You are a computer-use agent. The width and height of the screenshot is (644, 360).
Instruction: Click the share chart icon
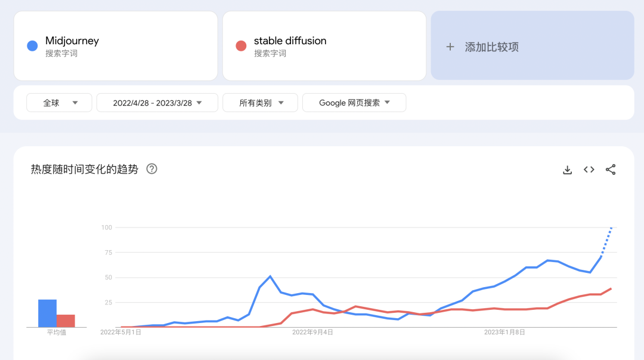611,170
